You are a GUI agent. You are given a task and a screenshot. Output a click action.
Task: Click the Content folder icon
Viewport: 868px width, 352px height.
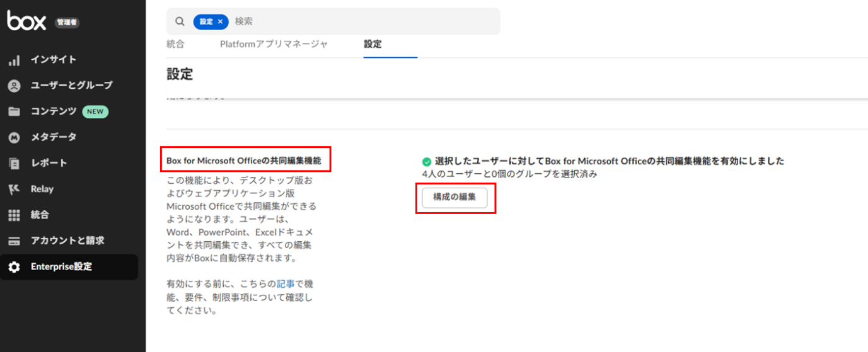14,111
